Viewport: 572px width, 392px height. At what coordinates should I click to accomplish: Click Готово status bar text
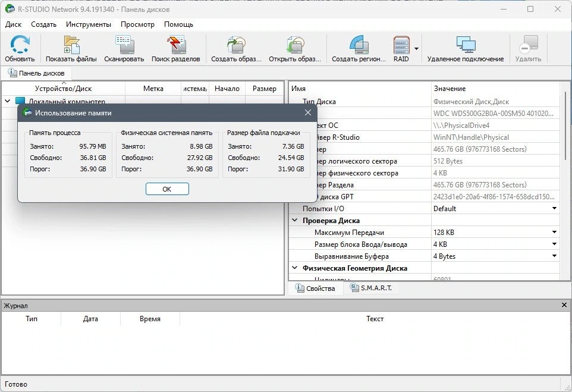click(16, 384)
